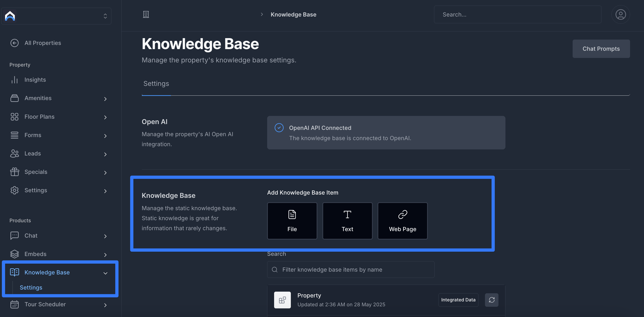This screenshot has height=317, width=644.
Task: Click the magnifier icon in filter field
Action: (275, 270)
